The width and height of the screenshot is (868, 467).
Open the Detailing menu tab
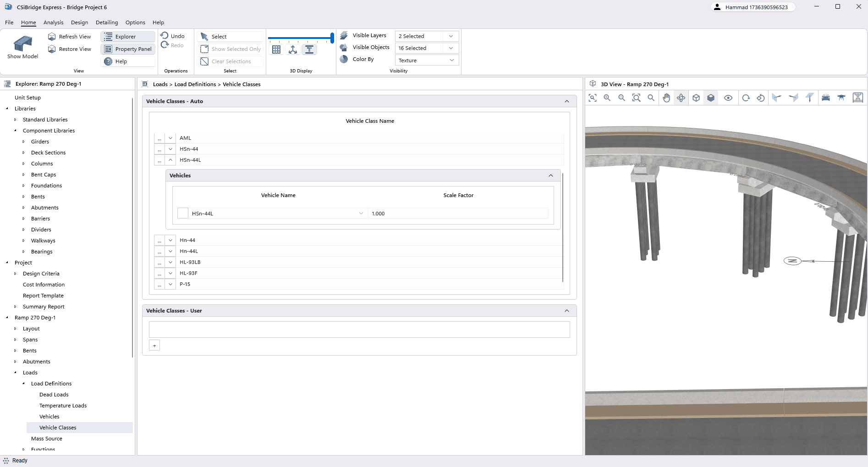click(107, 22)
